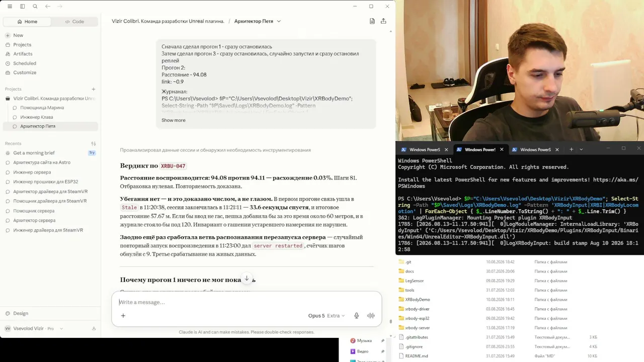Open the chat document panel icon

[x=372, y=21]
